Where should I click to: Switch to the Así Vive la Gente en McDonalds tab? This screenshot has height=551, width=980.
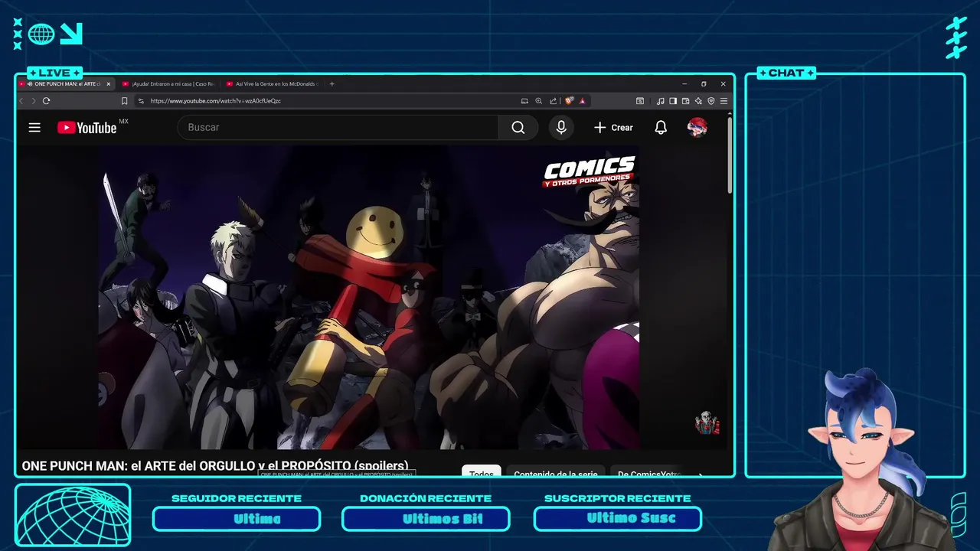click(x=272, y=84)
